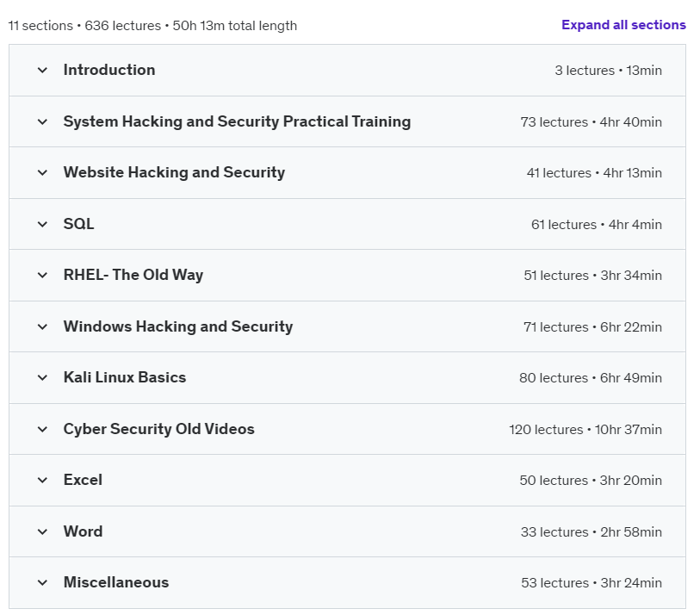Click the '120 lectures • 10hr 37min' text
This screenshot has height=615, width=700.
point(585,430)
